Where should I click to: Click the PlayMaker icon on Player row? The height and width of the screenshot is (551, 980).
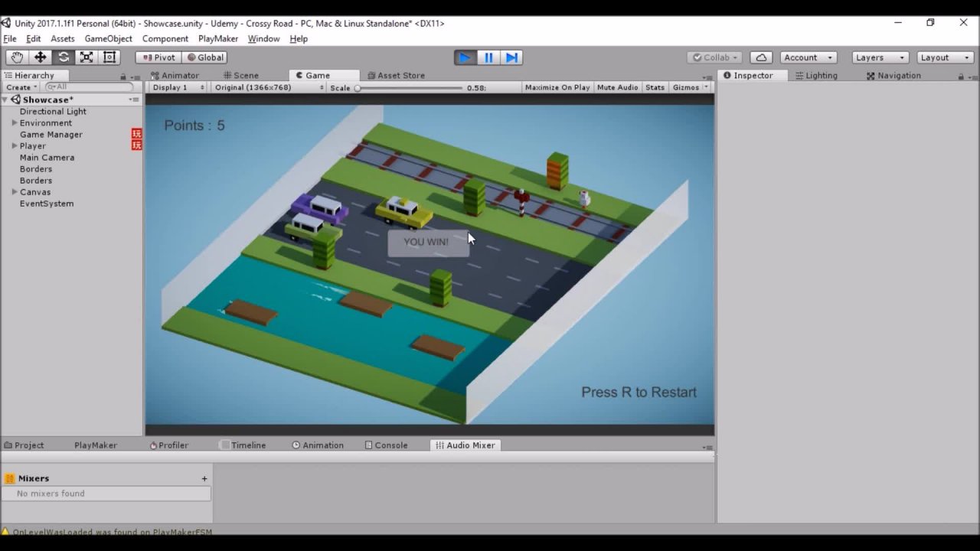click(x=136, y=145)
